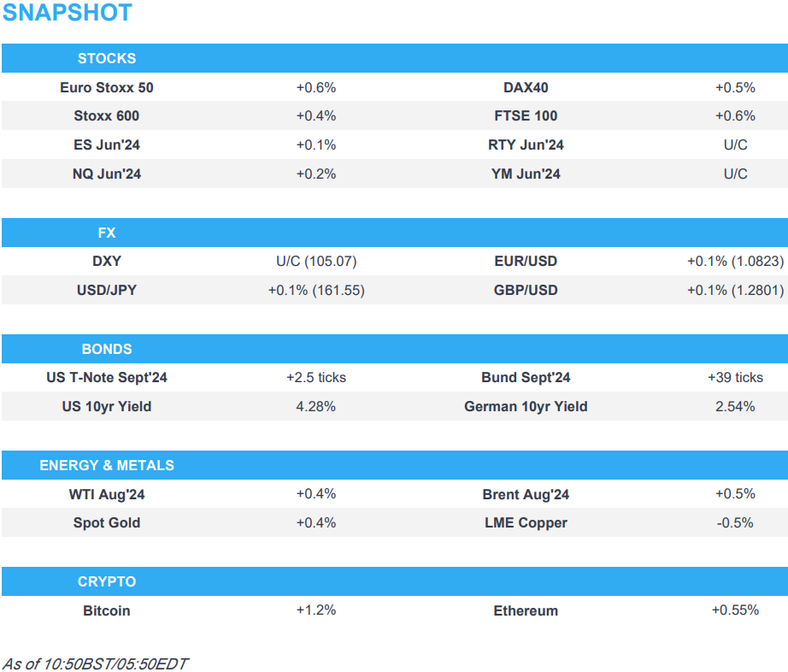Open the ENERGY & METALS section header
Image resolution: width=788 pixels, height=672 pixels.
(107, 465)
